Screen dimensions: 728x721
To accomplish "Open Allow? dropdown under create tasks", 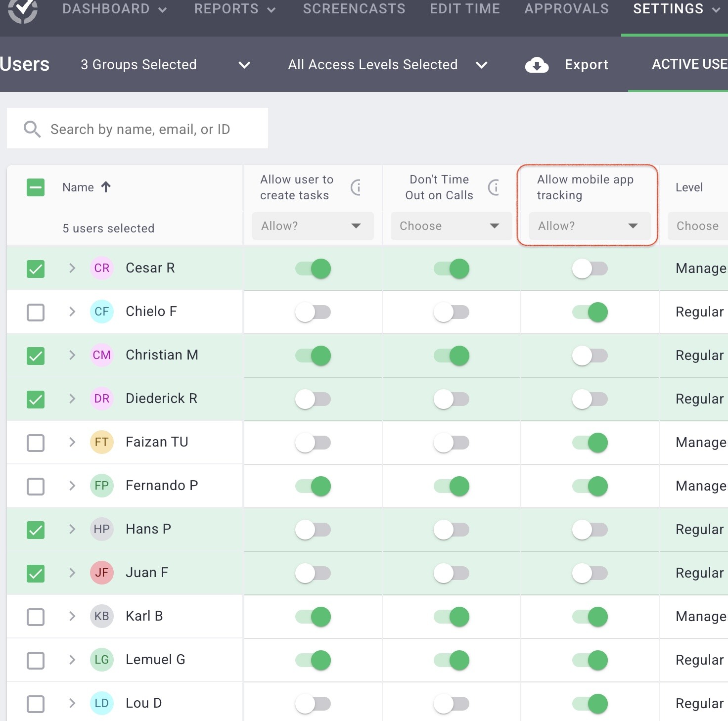I will (313, 226).
